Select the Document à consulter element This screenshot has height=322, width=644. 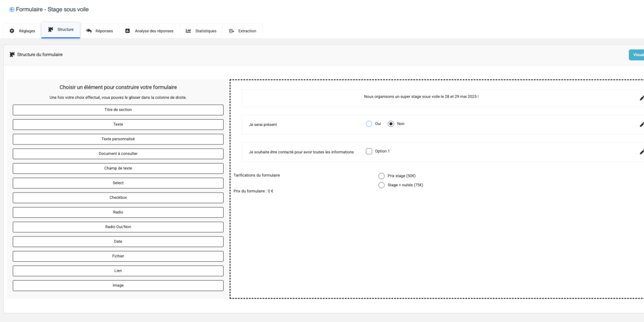(x=118, y=154)
